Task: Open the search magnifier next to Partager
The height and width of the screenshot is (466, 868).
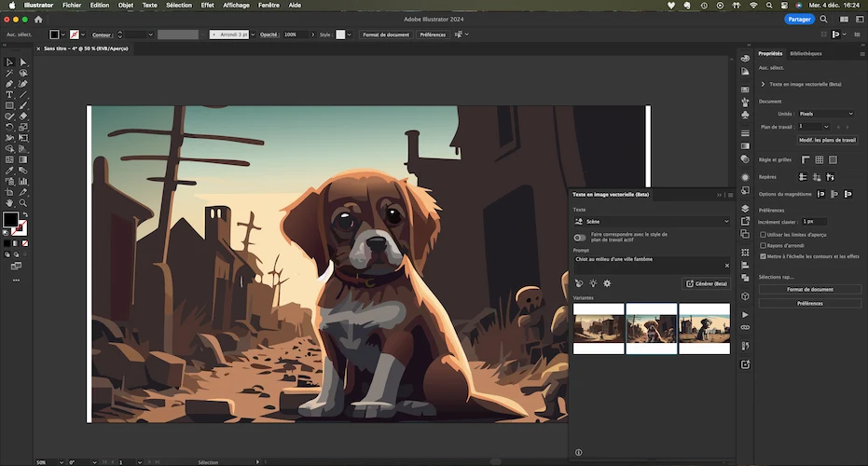Action: click(x=824, y=20)
